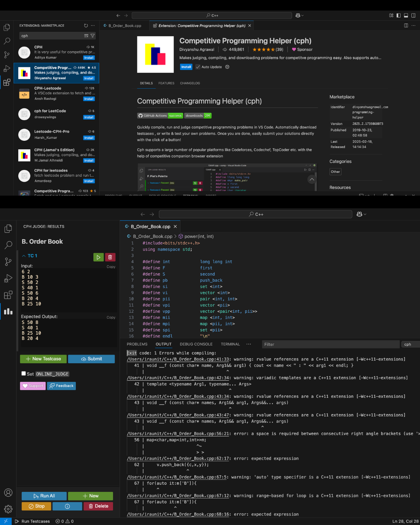Open Copilot dropdown in the bottom title bar
This screenshot has width=420, height=525.
362,214
